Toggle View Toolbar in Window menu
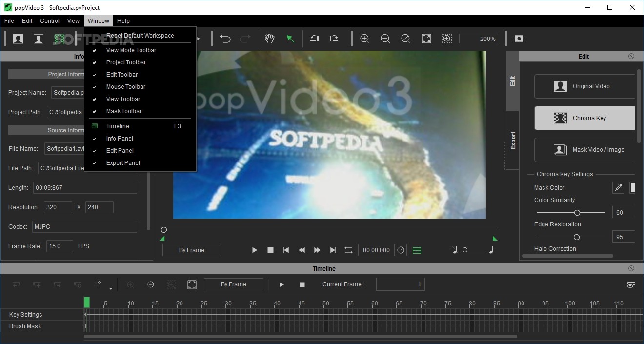 pos(140,99)
